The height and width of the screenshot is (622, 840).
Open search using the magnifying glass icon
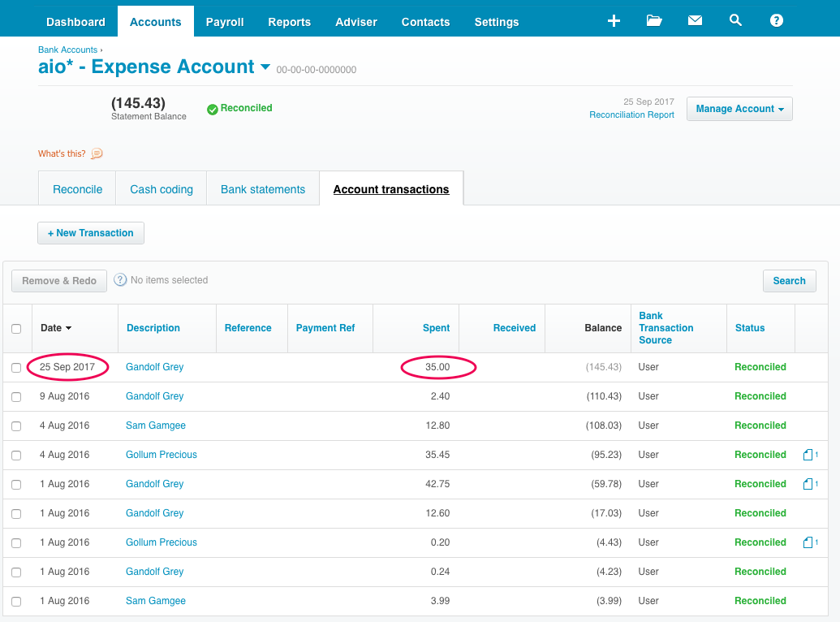click(735, 20)
